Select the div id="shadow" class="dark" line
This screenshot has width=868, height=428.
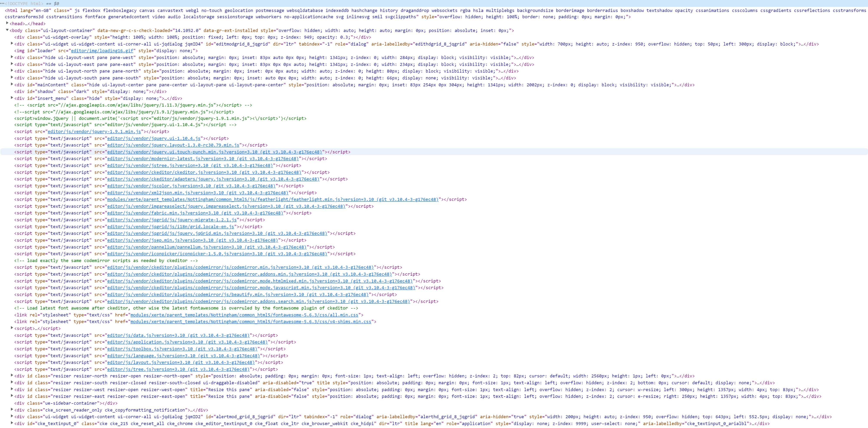[x=90, y=91]
